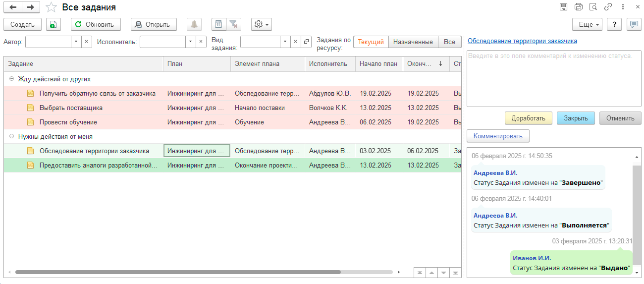Screen dimensions: 644x284
Task: Click the Доработать button
Action: (528, 118)
